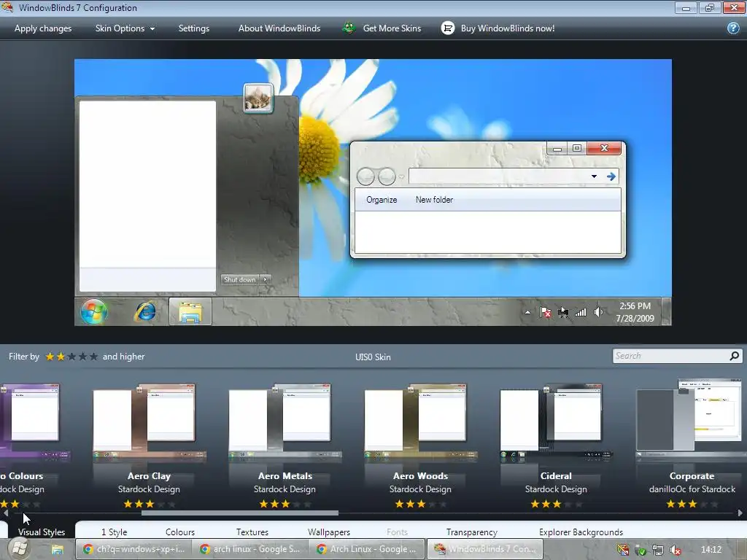Set filter to four stars

(x=82, y=357)
